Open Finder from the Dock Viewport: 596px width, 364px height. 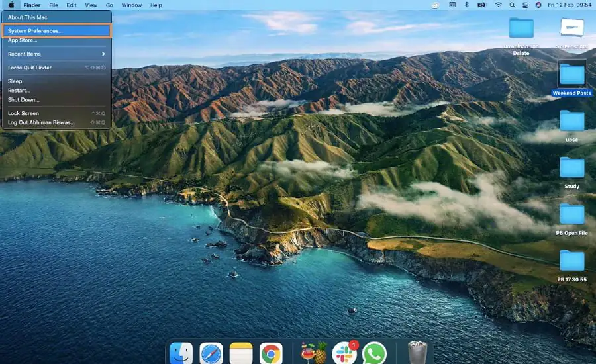coord(181,353)
